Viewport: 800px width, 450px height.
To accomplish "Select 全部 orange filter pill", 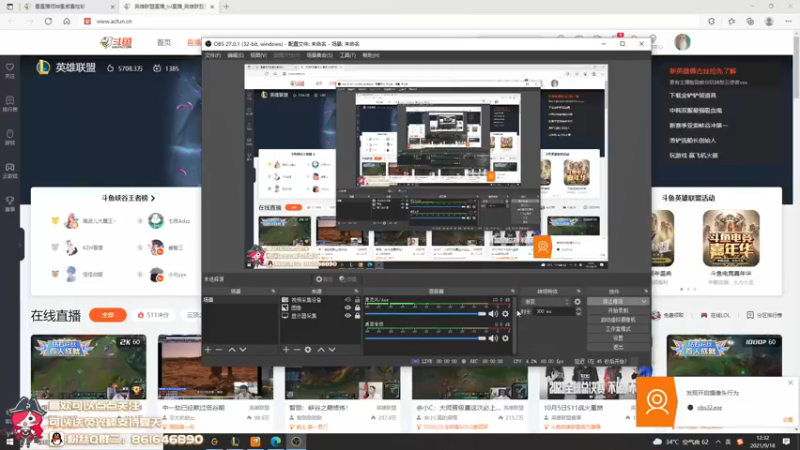I will [108, 315].
